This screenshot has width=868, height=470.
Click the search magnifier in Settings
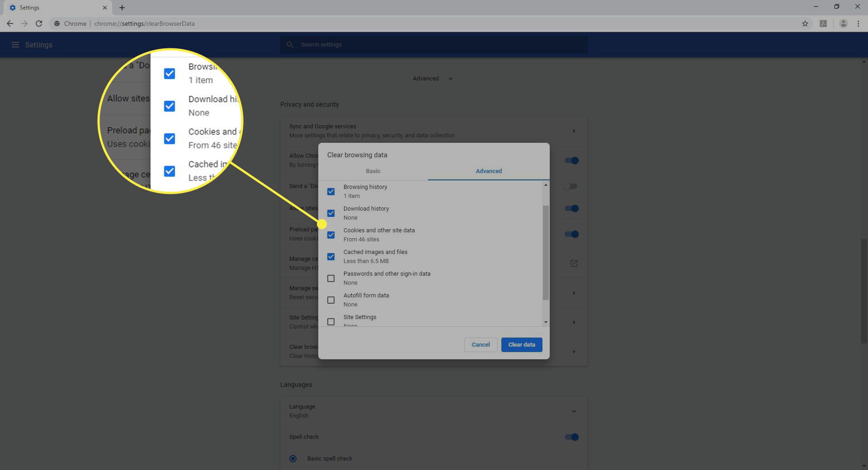point(290,45)
